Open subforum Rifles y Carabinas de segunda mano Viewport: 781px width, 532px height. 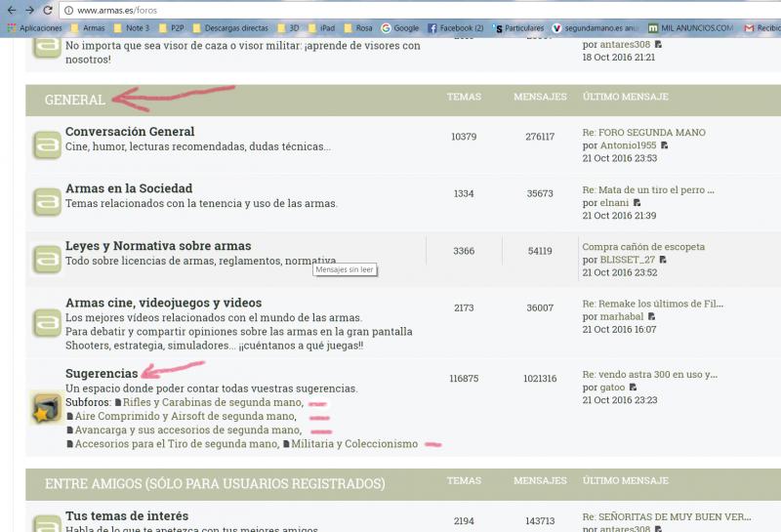pyautogui.click(x=212, y=402)
